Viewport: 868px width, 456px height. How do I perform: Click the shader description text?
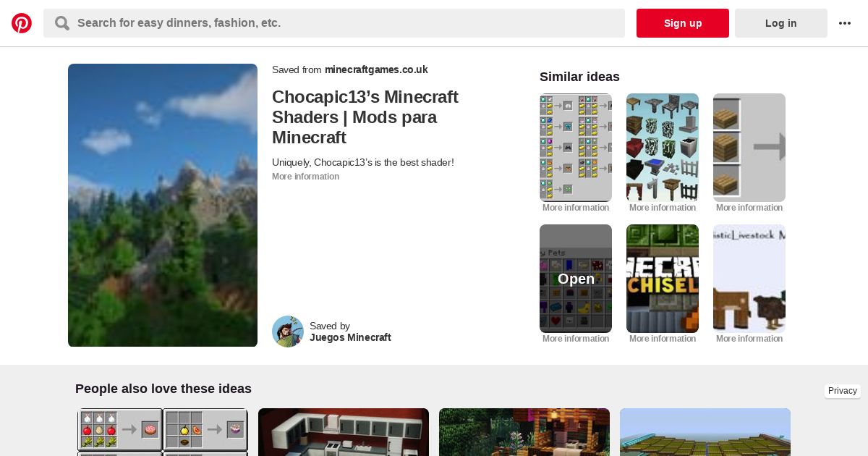363,162
